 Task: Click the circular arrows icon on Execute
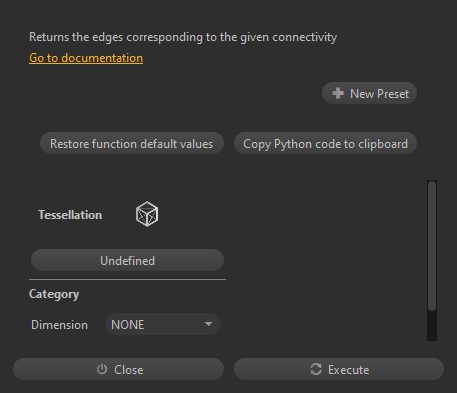316,369
